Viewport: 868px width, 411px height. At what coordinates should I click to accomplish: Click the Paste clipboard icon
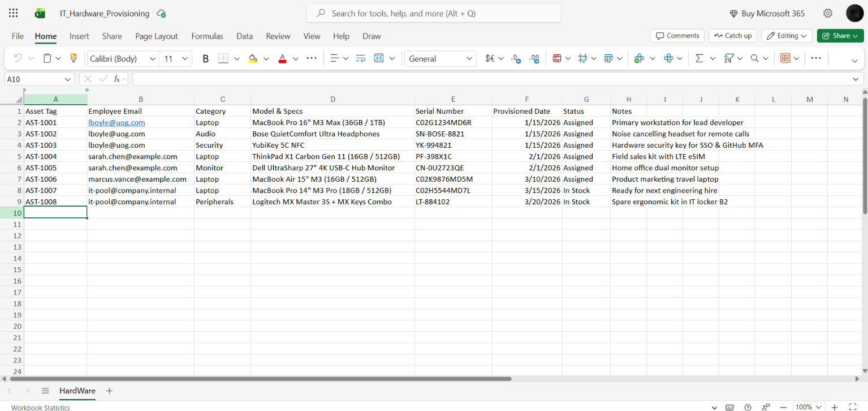(x=47, y=58)
